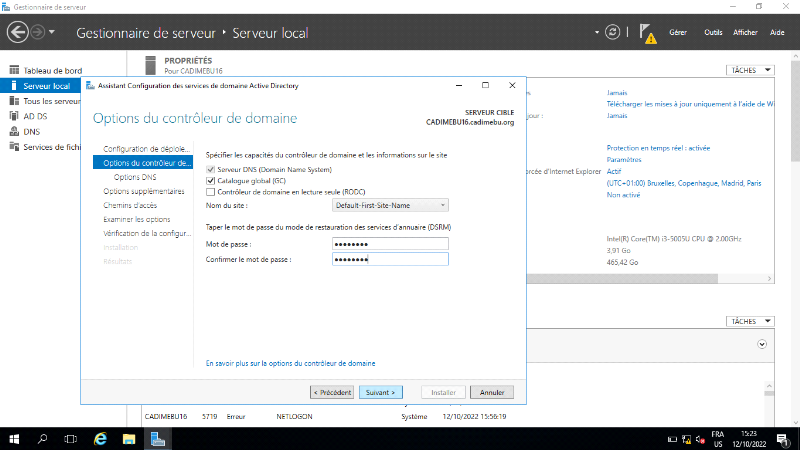The height and width of the screenshot is (450, 800).
Task: Expand the top TÂCHES dropdown
Action: pos(750,71)
